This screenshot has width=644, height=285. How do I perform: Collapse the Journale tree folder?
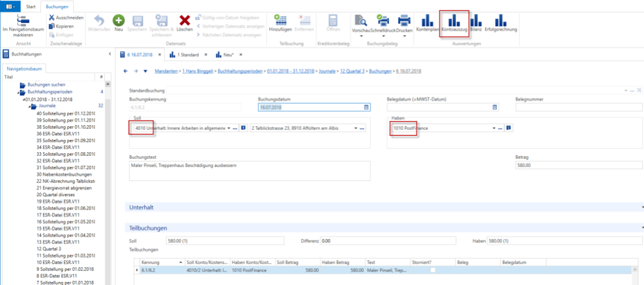[30, 107]
